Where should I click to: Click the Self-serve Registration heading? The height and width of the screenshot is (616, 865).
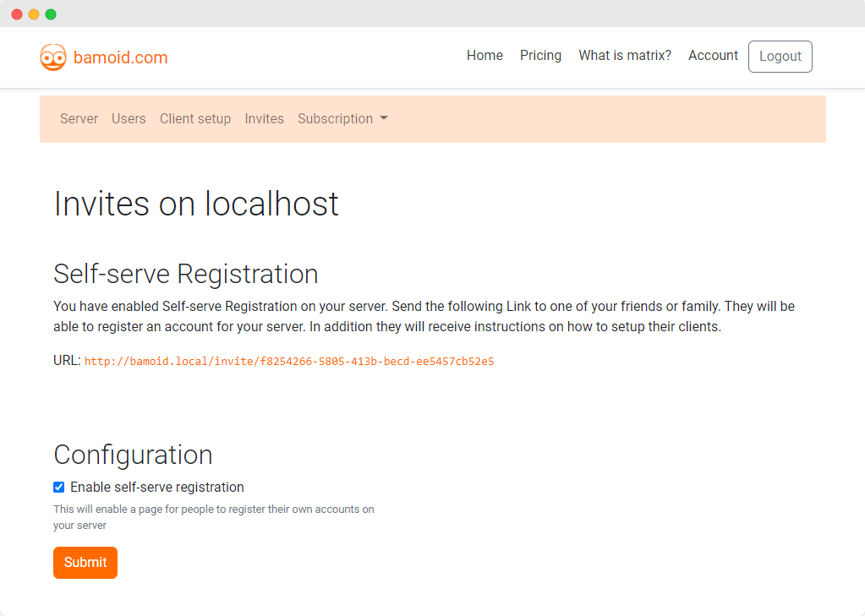tap(186, 274)
